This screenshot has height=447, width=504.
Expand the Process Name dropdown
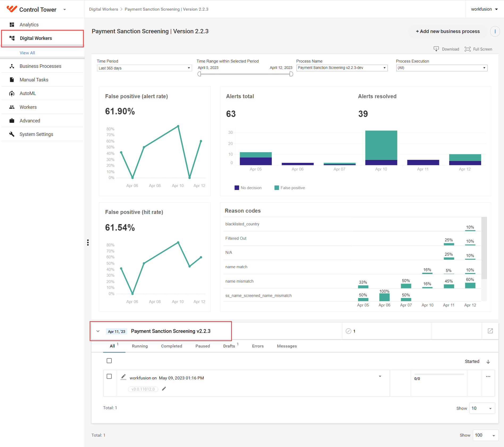click(342, 68)
